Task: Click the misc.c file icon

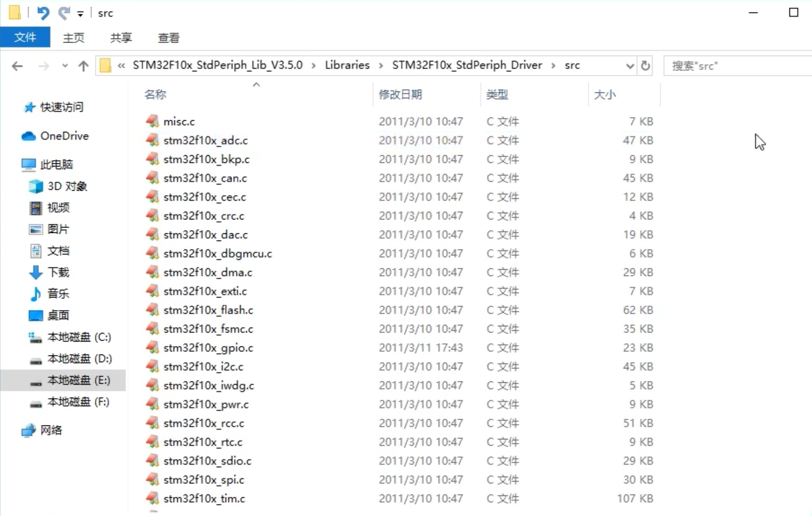Action: click(x=152, y=121)
